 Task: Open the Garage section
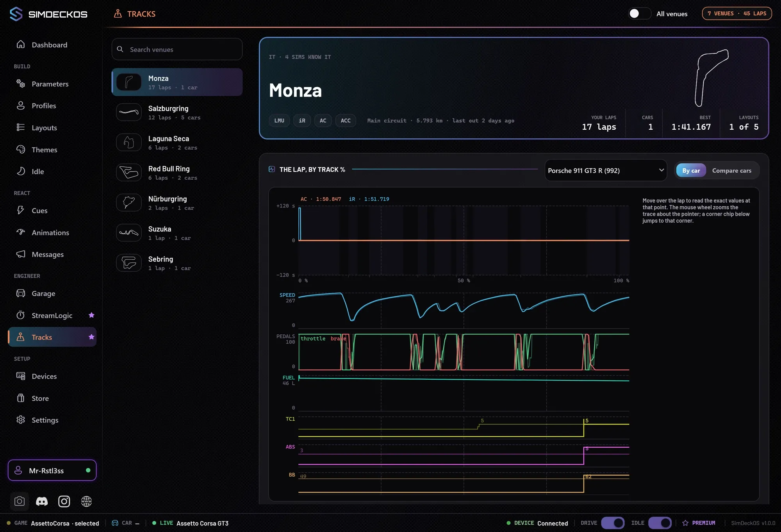(52, 293)
